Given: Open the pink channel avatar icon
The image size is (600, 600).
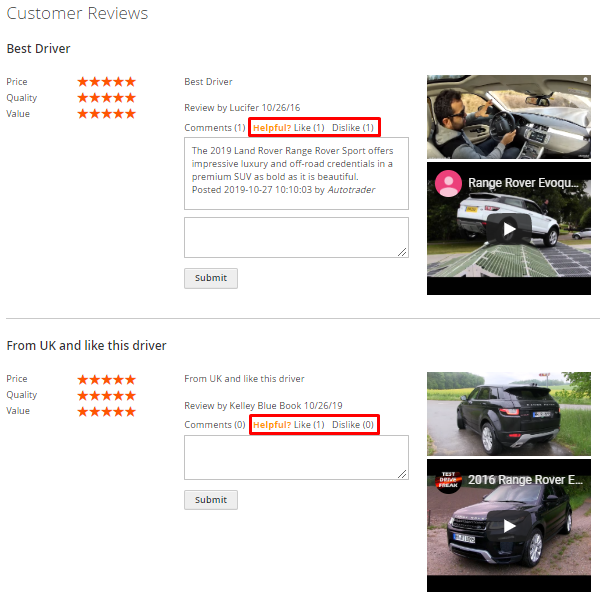Looking at the screenshot, I should click(448, 183).
